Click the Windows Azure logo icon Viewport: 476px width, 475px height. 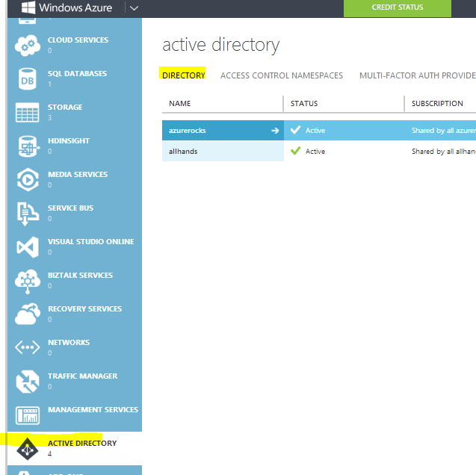(x=28, y=7)
